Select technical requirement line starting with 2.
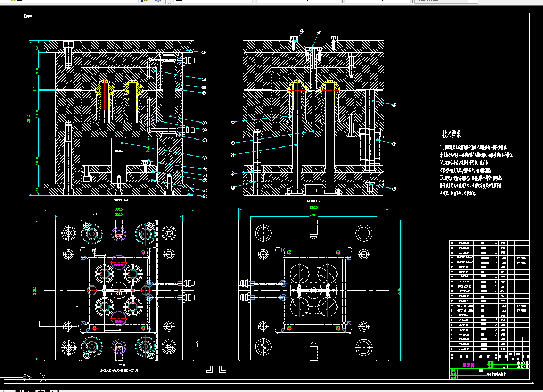This screenshot has height=392, width=543. coord(464,162)
